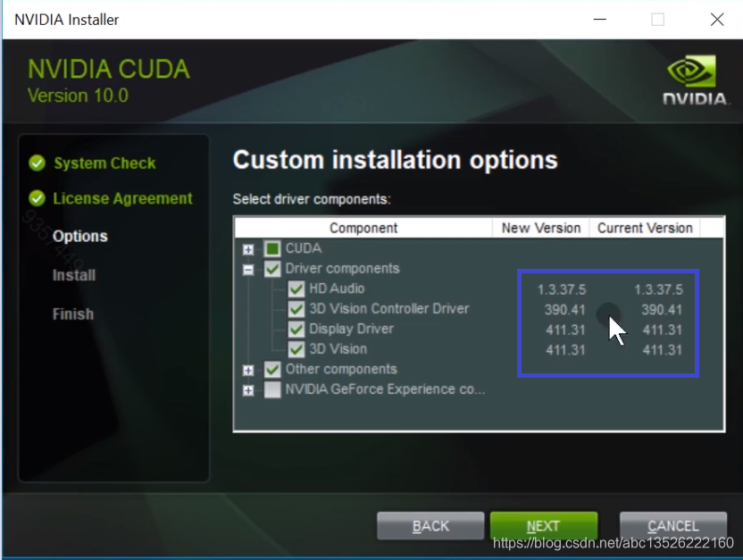Viewport: 743px width, 560px height.
Task: Uncheck the HD Audio checkbox
Action: (296, 289)
